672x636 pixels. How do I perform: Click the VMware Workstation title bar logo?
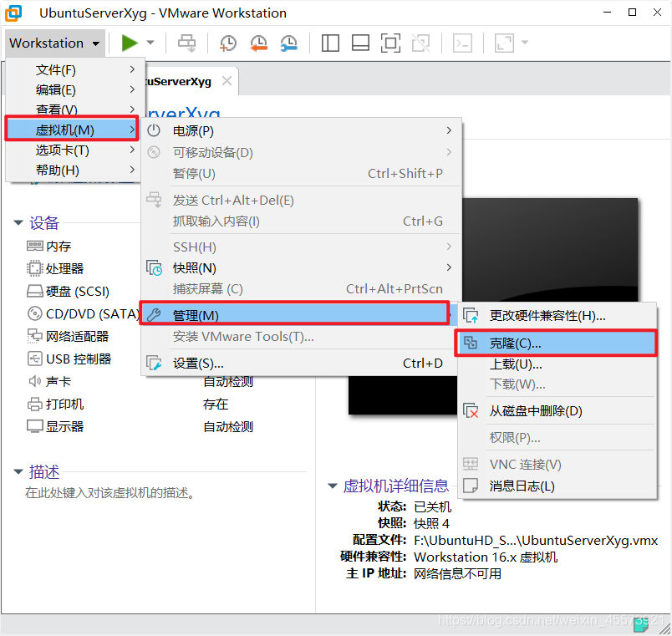click(x=13, y=13)
